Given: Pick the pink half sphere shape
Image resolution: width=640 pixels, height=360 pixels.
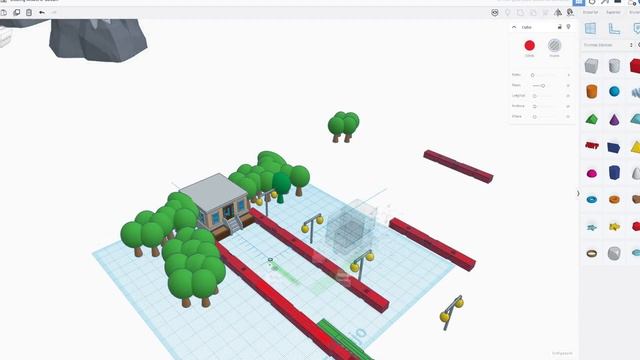Looking at the screenshot, I should (x=591, y=173).
